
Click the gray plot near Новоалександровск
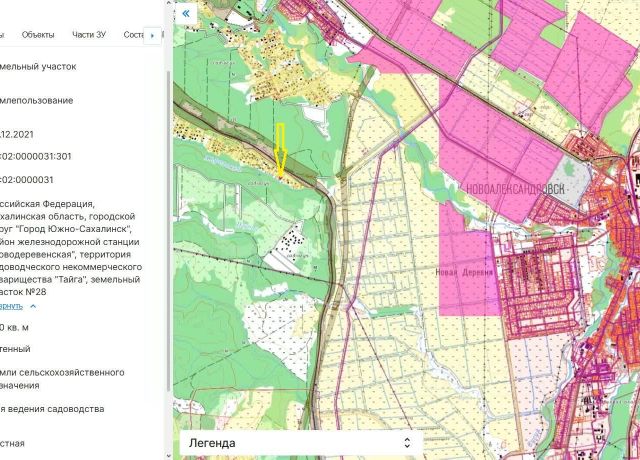click(x=570, y=179)
